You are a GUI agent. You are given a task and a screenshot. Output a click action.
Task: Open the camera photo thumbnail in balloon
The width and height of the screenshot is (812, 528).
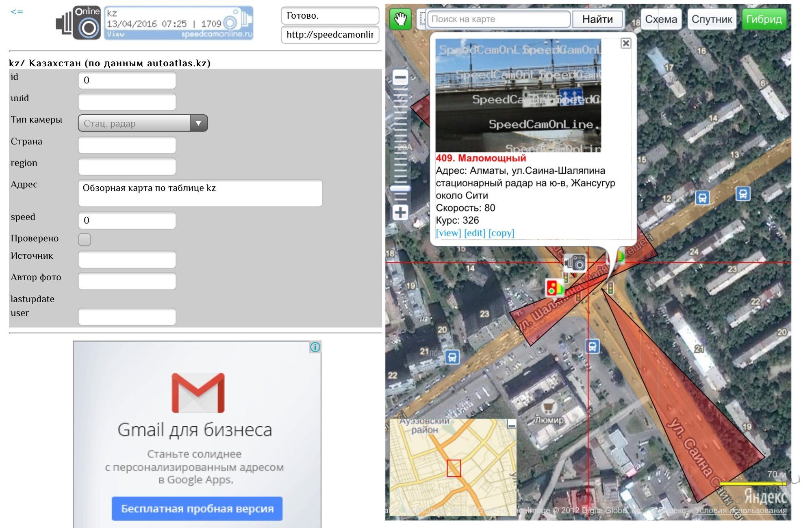[518, 96]
